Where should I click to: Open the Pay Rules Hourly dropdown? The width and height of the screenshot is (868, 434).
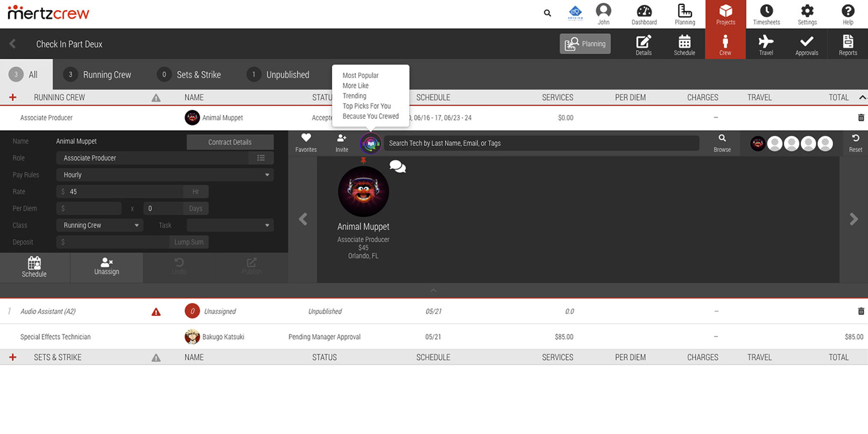coord(165,175)
